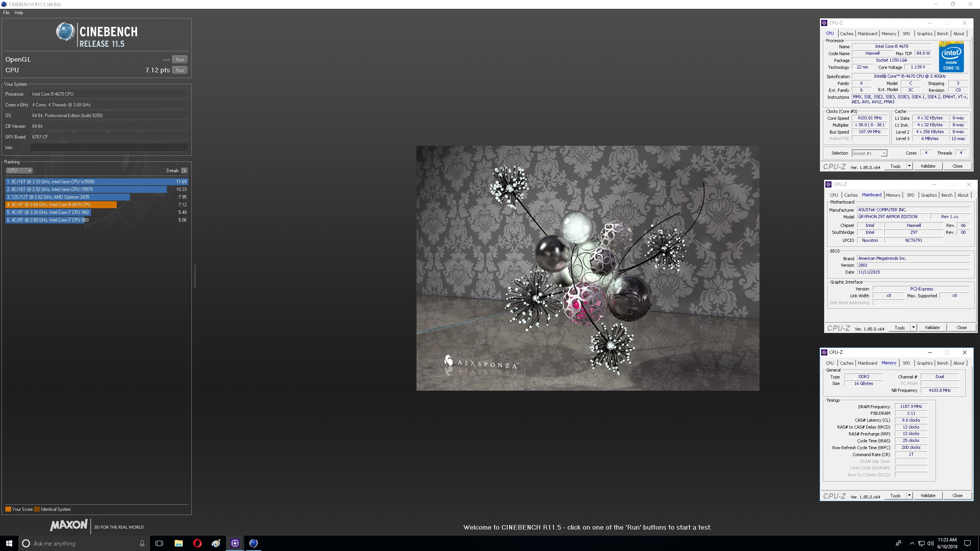The image size is (980, 551).
Task: Run the CPU benchmark
Action: coord(180,70)
